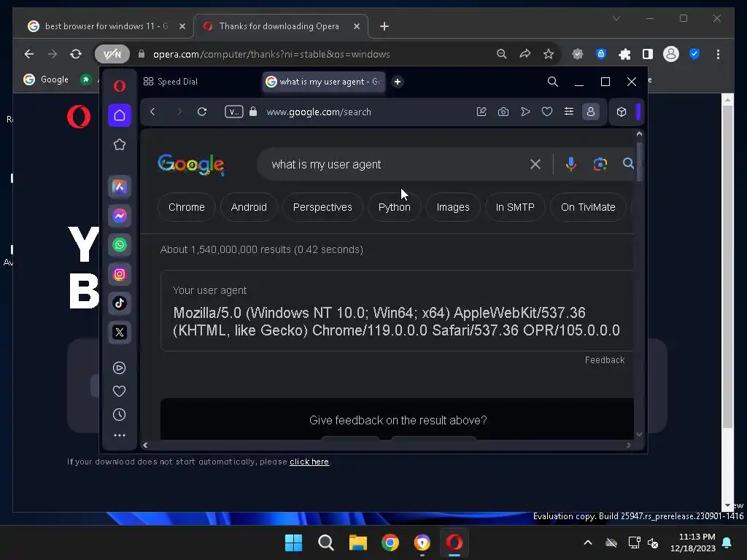Screen dimensions: 747x560
Task: Open Chrome extensions puzzle icon
Action: click(624, 54)
